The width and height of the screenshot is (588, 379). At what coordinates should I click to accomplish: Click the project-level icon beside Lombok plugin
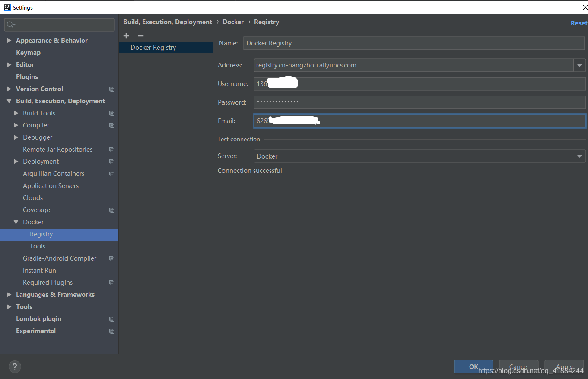point(111,319)
